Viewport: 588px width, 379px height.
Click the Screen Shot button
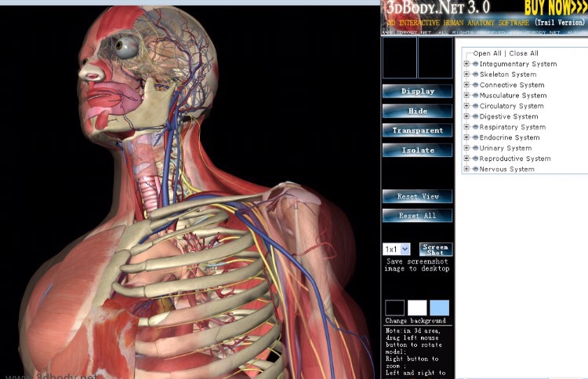tap(436, 249)
